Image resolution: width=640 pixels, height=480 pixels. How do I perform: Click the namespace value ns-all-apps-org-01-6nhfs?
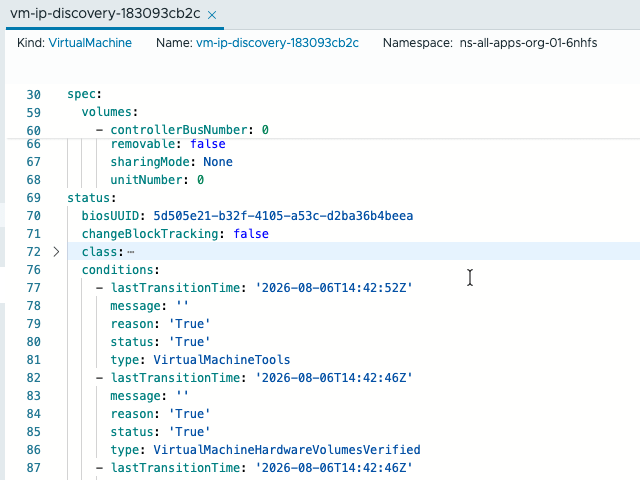[528, 43]
